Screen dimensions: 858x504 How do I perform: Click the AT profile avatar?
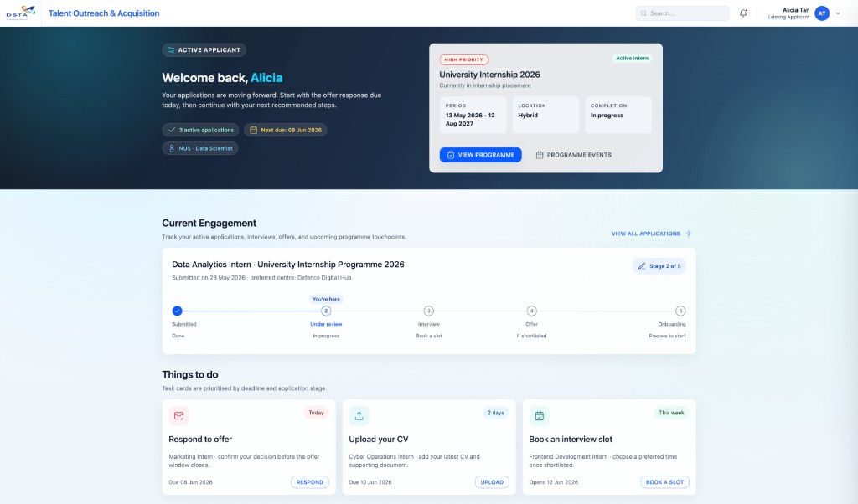821,13
